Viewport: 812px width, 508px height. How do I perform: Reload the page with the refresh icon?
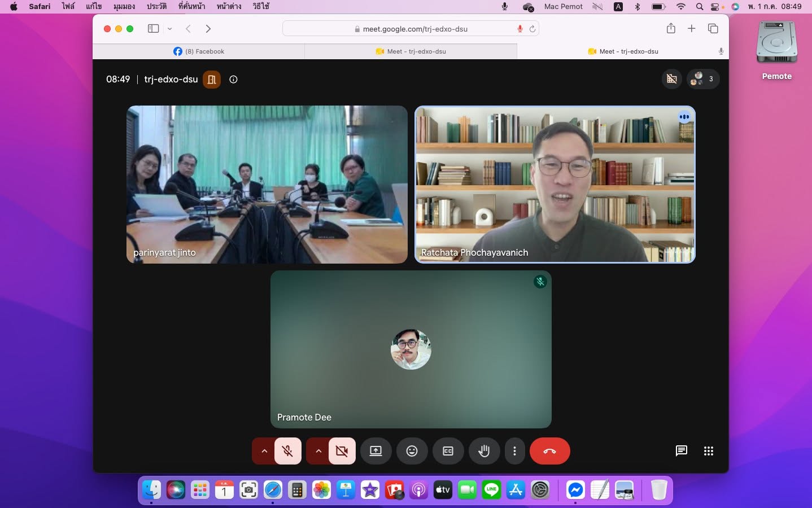point(532,29)
